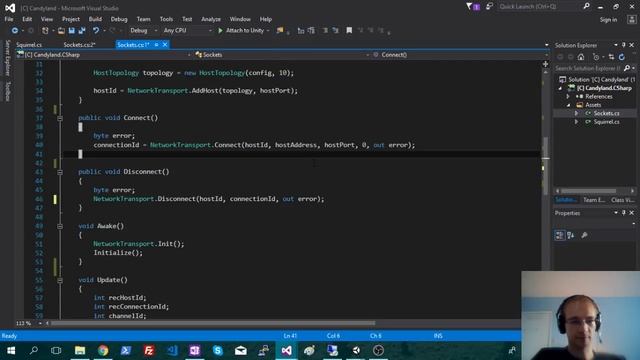Screen dimensions: 640x360
Task: Click the Visual Studio taskbar icon
Action: (287, 350)
